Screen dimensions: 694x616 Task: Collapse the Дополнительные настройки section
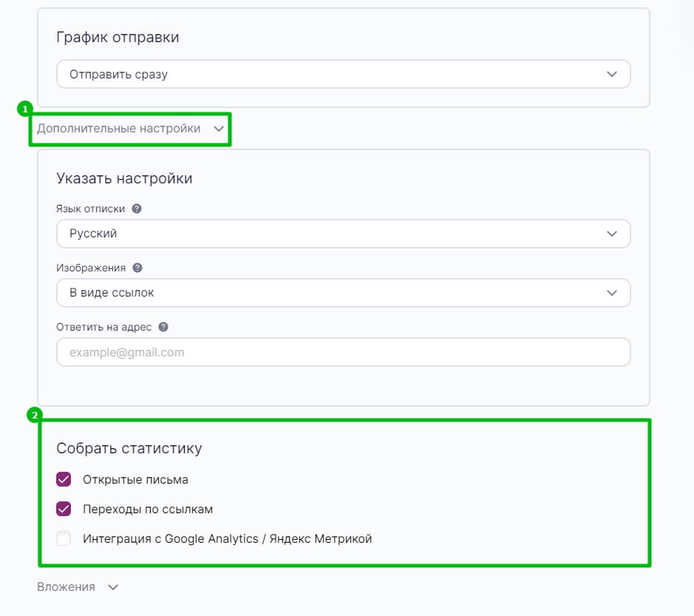(x=131, y=129)
